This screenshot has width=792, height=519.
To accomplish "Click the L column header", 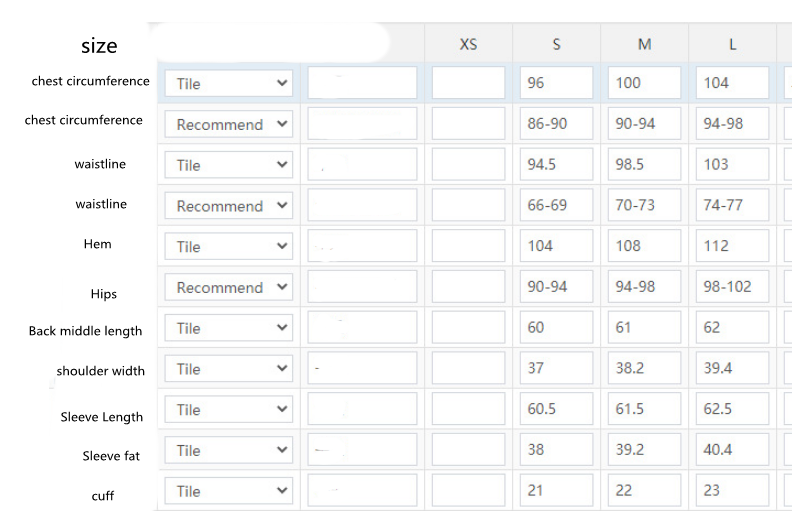I will click(x=732, y=44).
